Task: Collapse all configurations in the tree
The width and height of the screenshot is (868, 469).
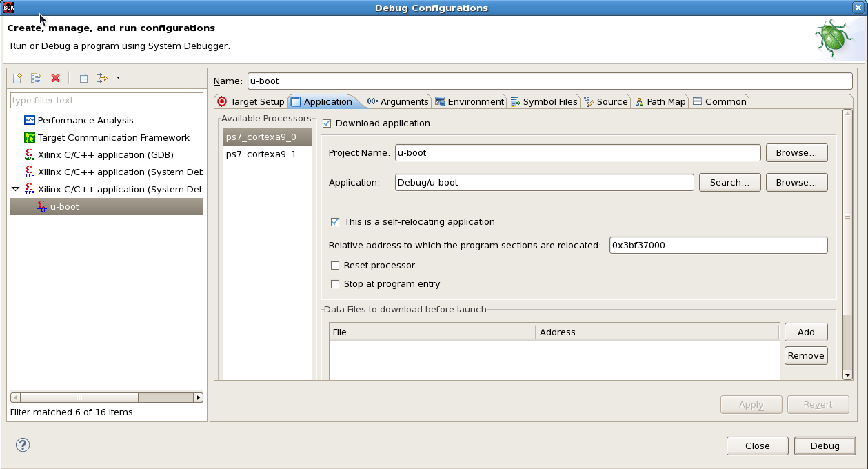Action: [83, 78]
